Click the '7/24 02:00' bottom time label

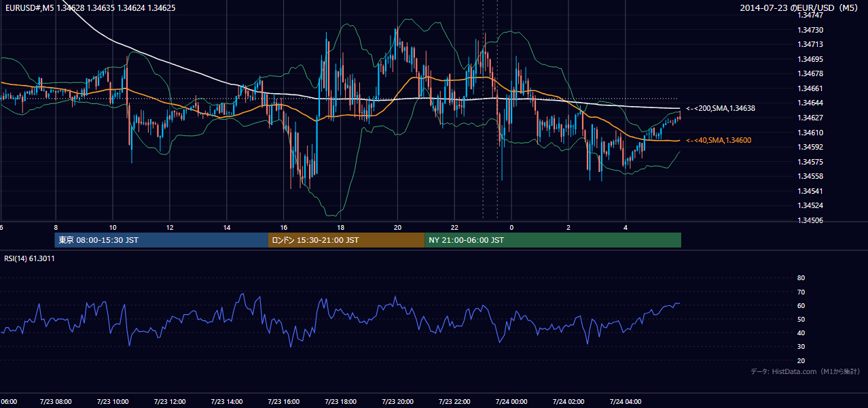569,402
